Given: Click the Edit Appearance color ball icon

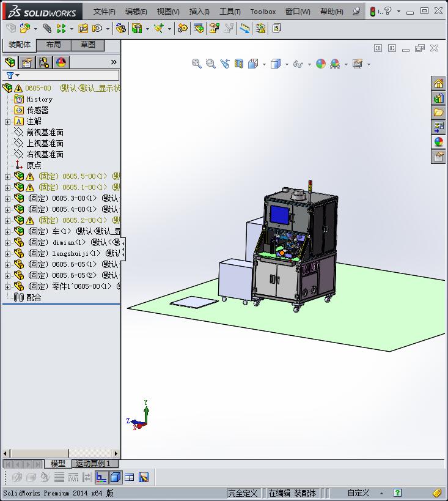Looking at the screenshot, I should click(321, 64).
